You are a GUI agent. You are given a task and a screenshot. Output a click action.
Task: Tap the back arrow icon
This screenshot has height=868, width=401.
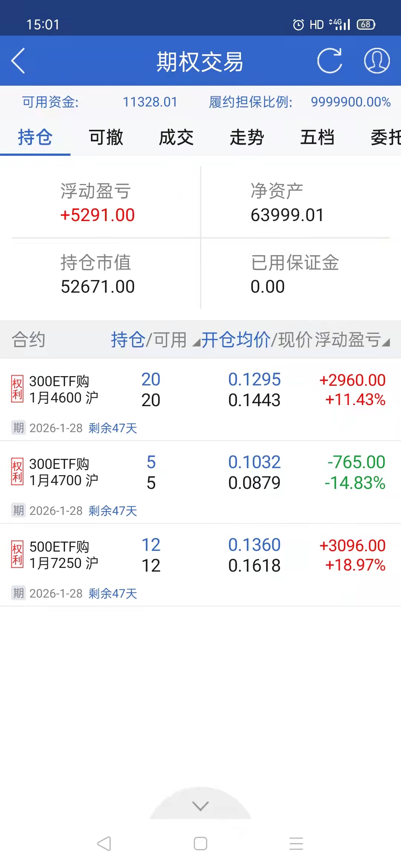[18, 61]
